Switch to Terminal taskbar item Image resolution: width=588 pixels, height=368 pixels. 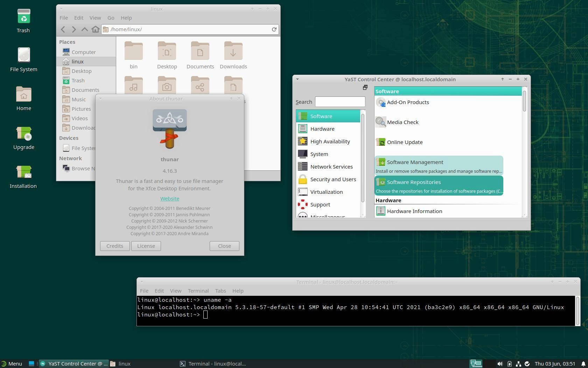coord(213,363)
